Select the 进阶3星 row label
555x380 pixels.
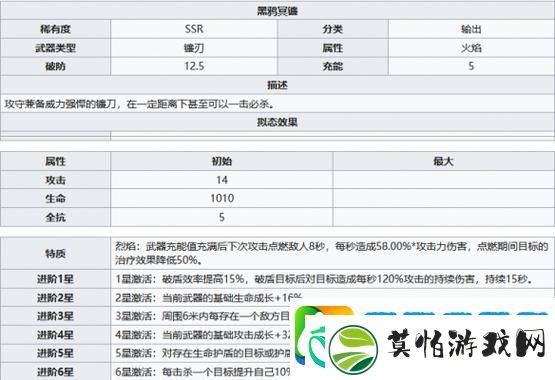55,316
